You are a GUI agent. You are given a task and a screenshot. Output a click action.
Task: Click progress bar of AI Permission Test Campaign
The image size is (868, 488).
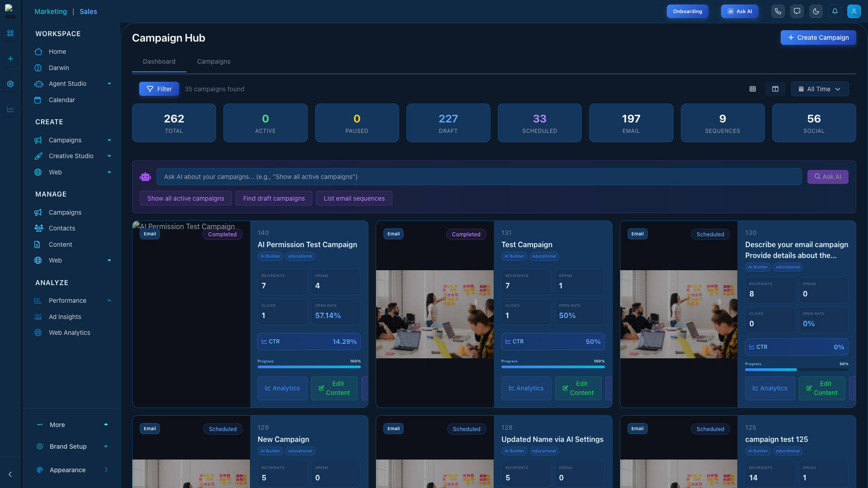click(309, 367)
